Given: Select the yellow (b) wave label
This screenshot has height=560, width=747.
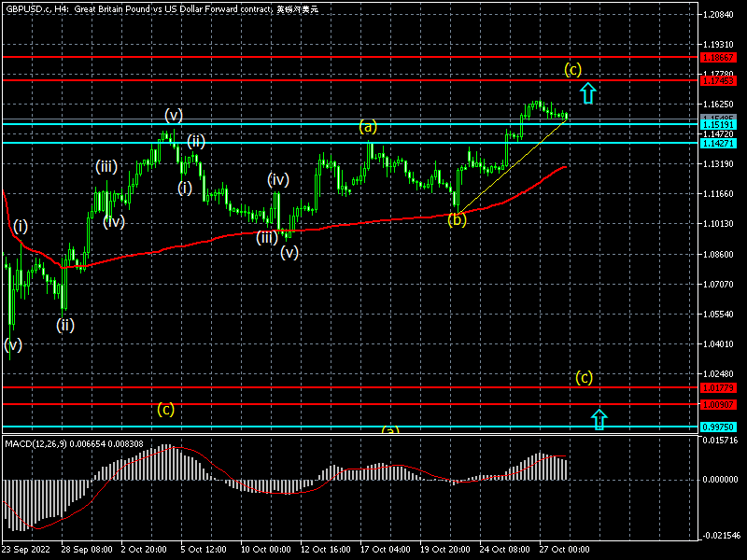Looking at the screenshot, I should coord(457,220).
